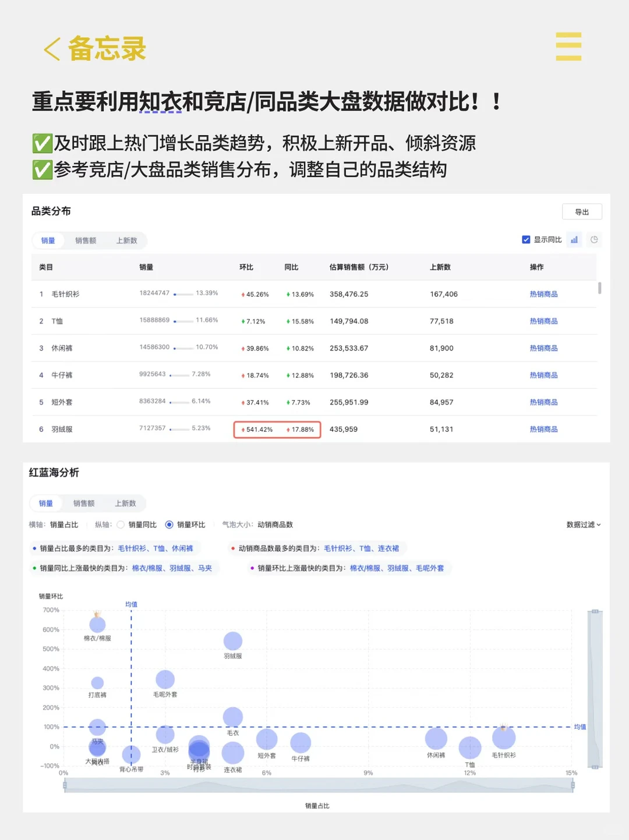Click the 卫衣/绒衫 bubble
629x840 pixels.
[165, 735]
